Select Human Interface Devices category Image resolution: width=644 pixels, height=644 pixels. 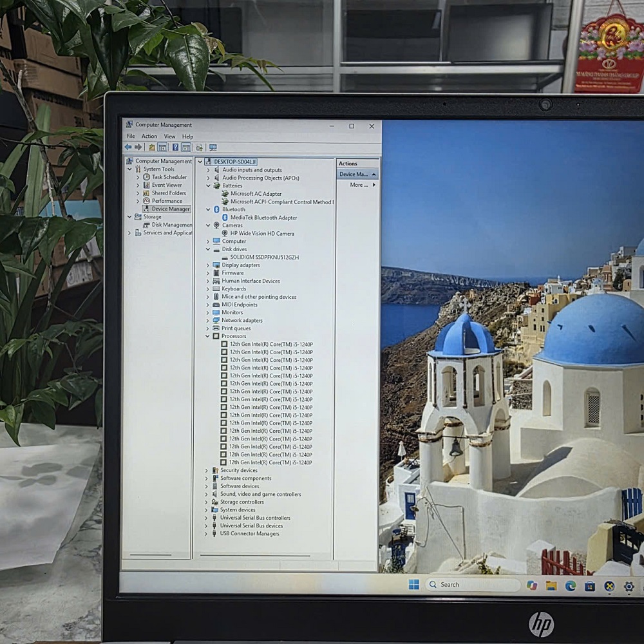(x=251, y=281)
